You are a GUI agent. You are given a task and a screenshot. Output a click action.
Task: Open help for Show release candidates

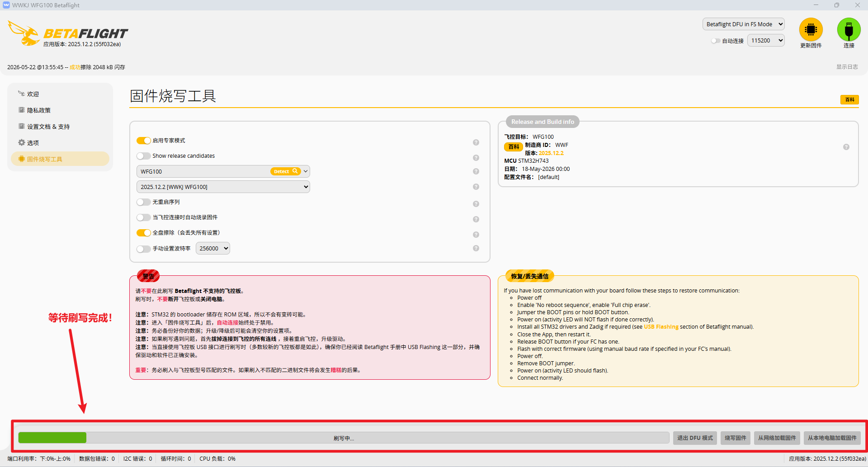coord(476,158)
